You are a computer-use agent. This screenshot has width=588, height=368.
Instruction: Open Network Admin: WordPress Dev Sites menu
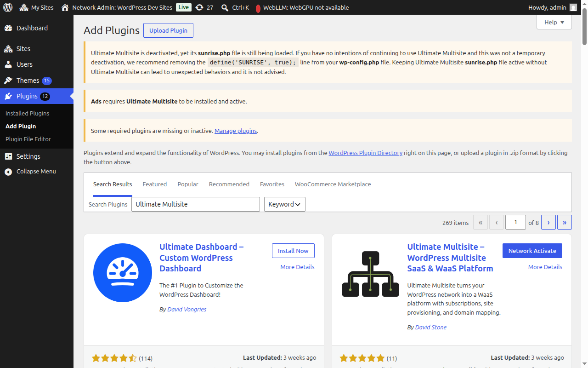[117, 7]
